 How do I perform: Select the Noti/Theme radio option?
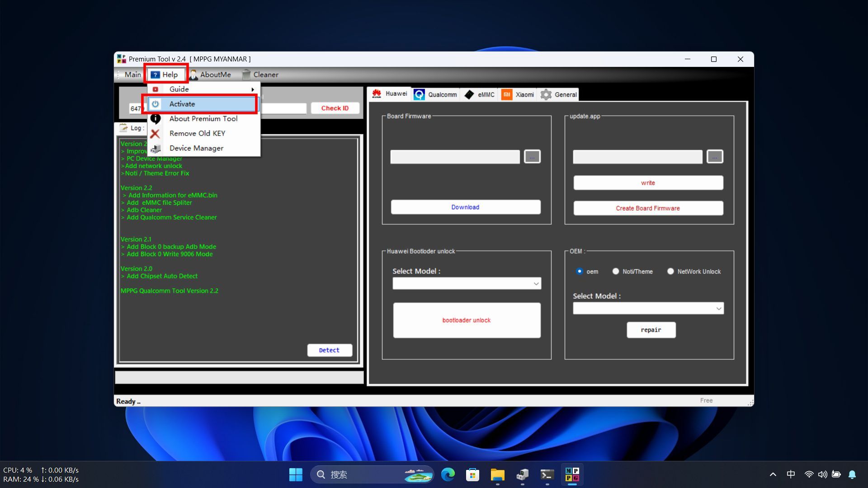pos(616,272)
